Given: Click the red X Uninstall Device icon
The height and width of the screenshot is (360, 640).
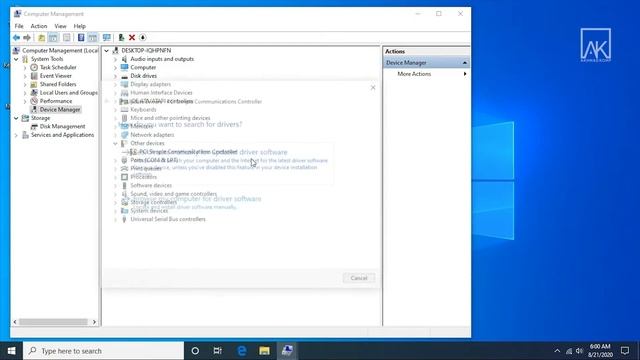Looking at the screenshot, I should 132,38.
